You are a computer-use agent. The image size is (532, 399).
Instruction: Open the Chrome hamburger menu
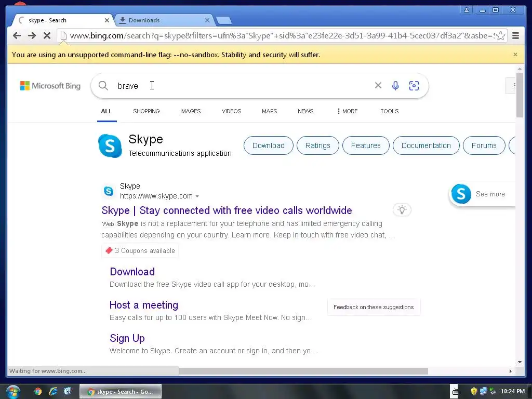pyautogui.click(x=515, y=36)
